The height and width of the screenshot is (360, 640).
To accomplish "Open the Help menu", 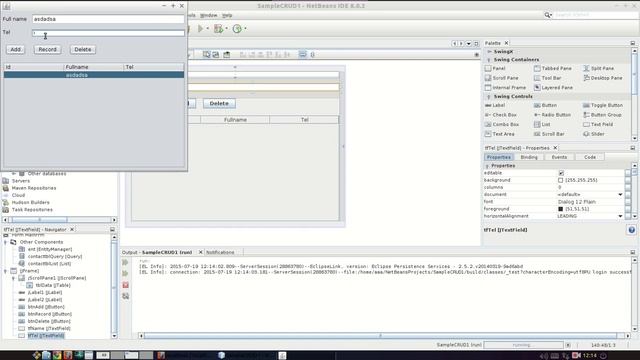I will 227,15.
